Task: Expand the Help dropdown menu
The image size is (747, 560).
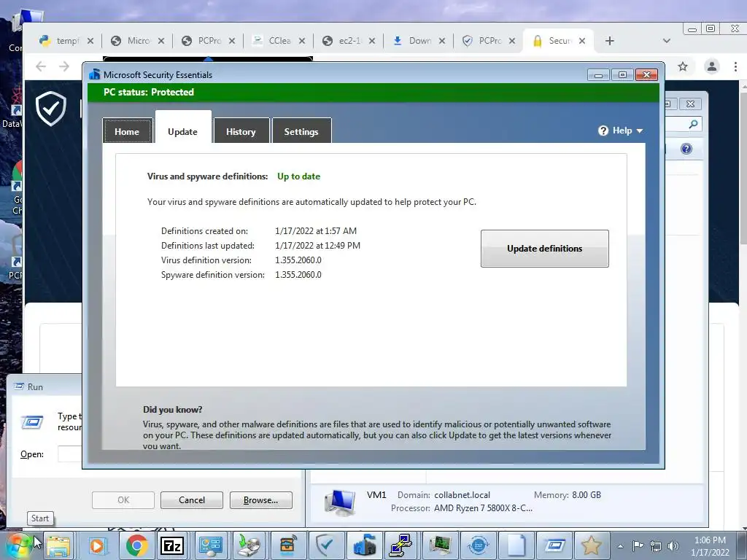Action: tap(621, 131)
